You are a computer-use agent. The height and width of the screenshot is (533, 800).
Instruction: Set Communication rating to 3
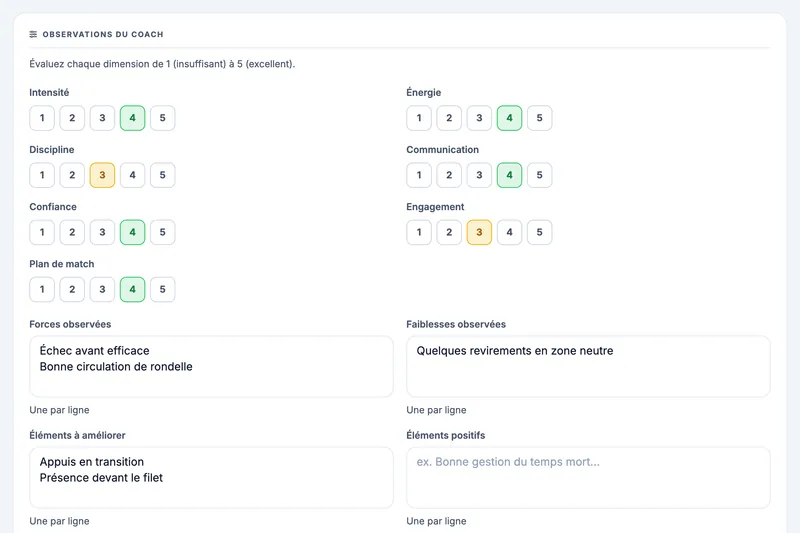(479, 175)
